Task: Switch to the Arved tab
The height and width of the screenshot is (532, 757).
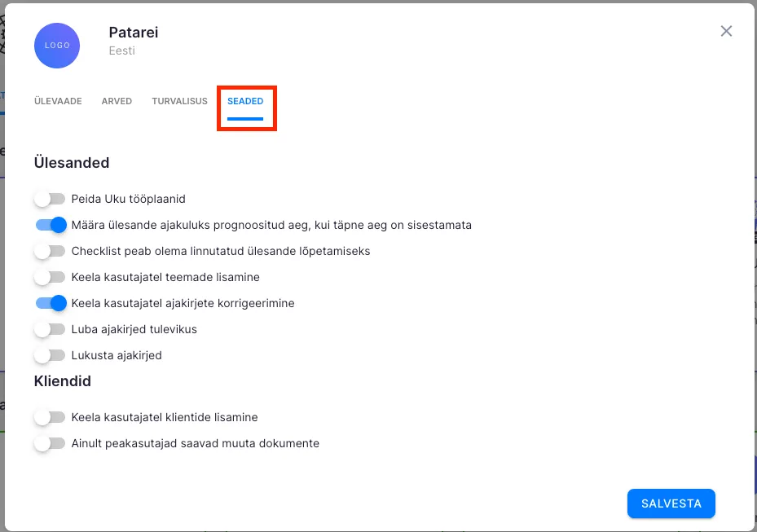Action: (x=117, y=102)
